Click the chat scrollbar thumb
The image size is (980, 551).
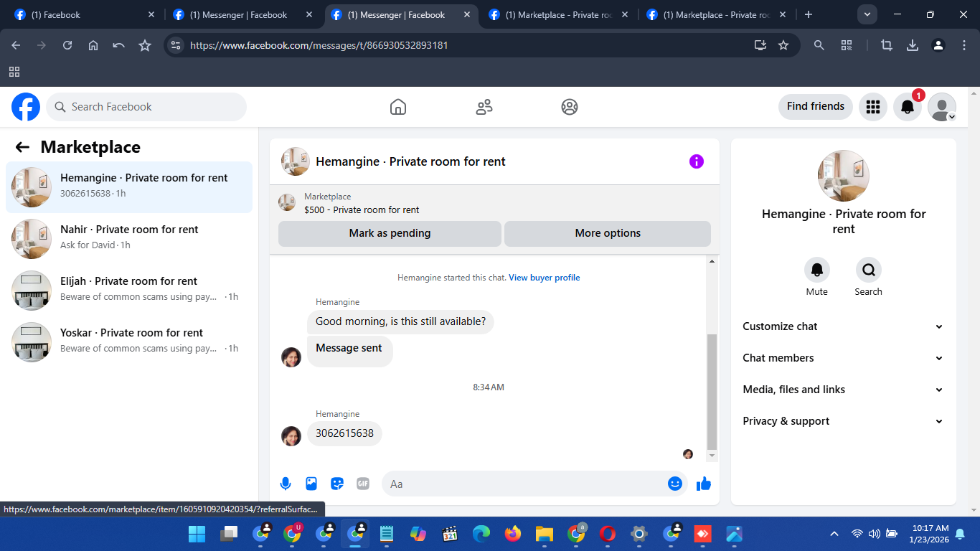pos(712,391)
